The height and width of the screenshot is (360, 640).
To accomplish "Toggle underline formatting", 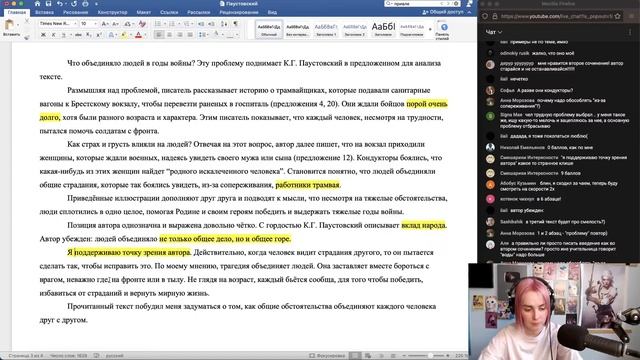I will (x=63, y=35).
